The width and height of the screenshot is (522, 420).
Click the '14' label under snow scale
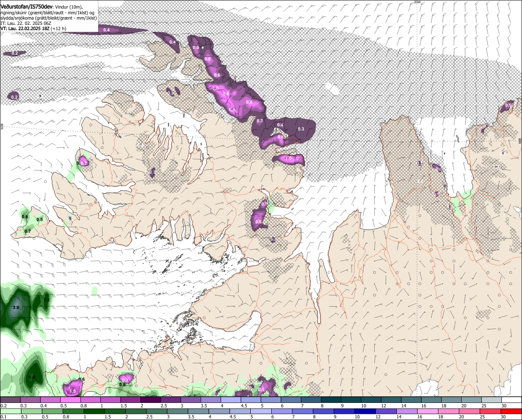pos(403,406)
